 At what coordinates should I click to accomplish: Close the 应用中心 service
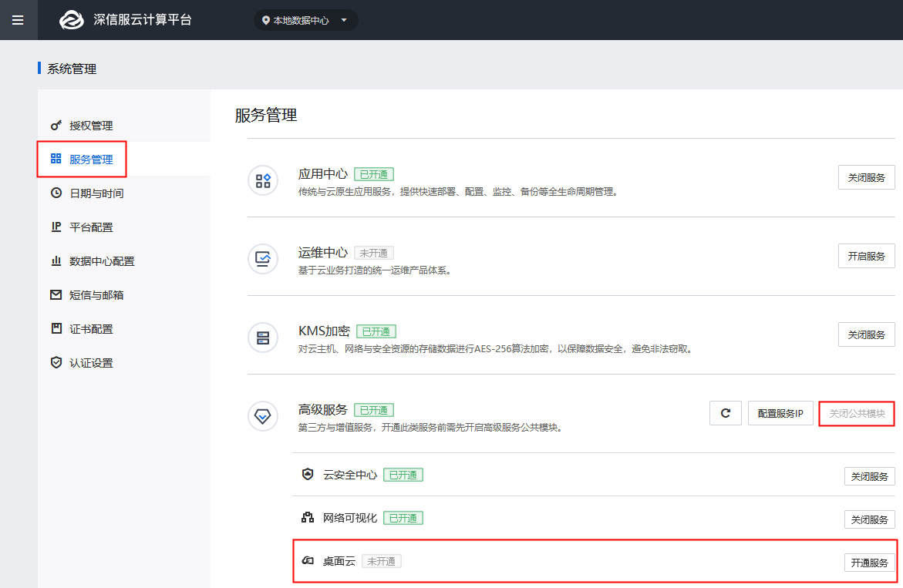866,178
